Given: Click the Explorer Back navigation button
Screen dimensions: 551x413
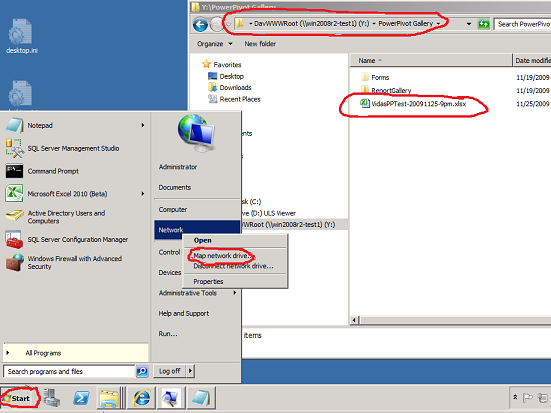Looking at the screenshot, I should 201,24.
